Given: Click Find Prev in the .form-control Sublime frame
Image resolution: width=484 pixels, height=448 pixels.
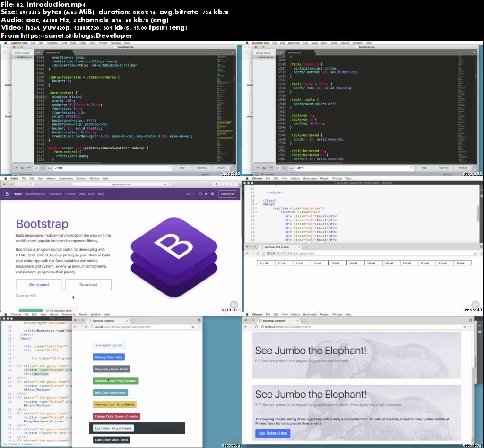Looking at the screenshot, I should [201, 168].
